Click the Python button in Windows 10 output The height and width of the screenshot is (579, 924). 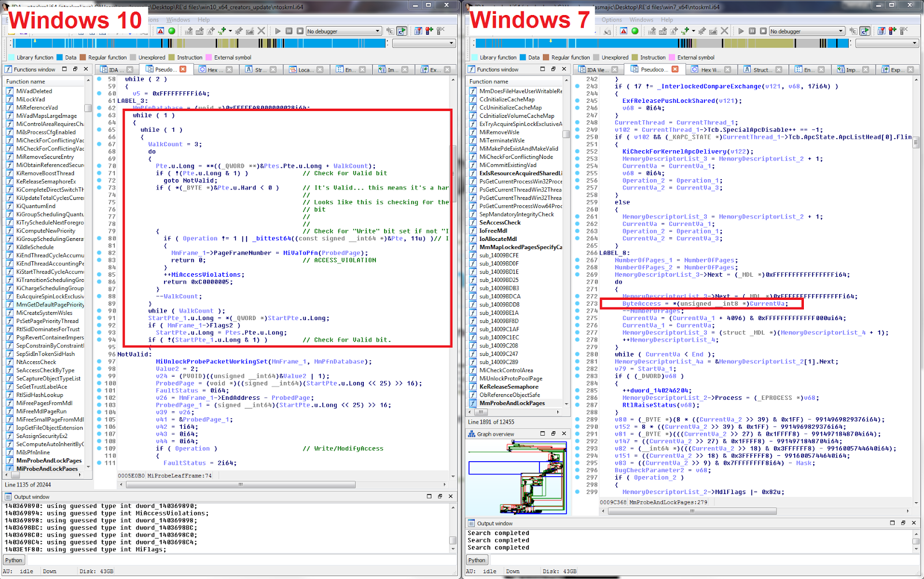tap(14, 560)
